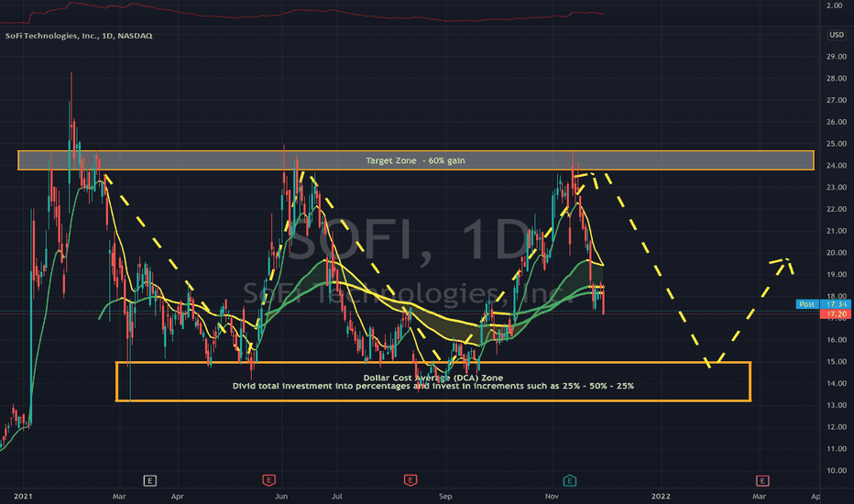
Task: Click the Jun time axis label
Action: pyautogui.click(x=281, y=497)
